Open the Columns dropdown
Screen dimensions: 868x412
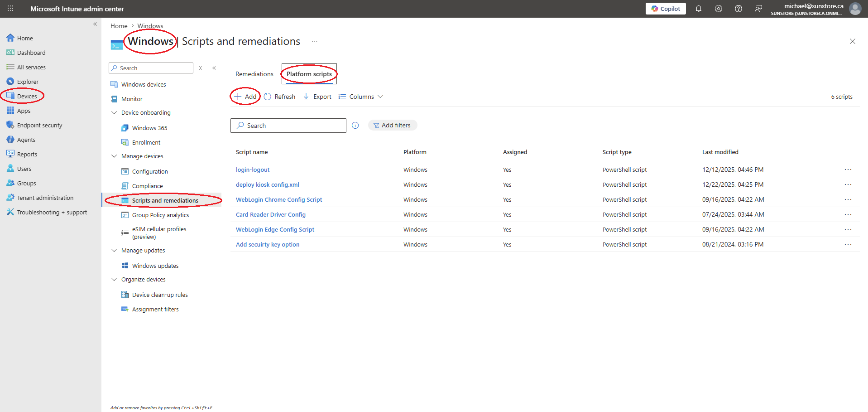(361, 97)
